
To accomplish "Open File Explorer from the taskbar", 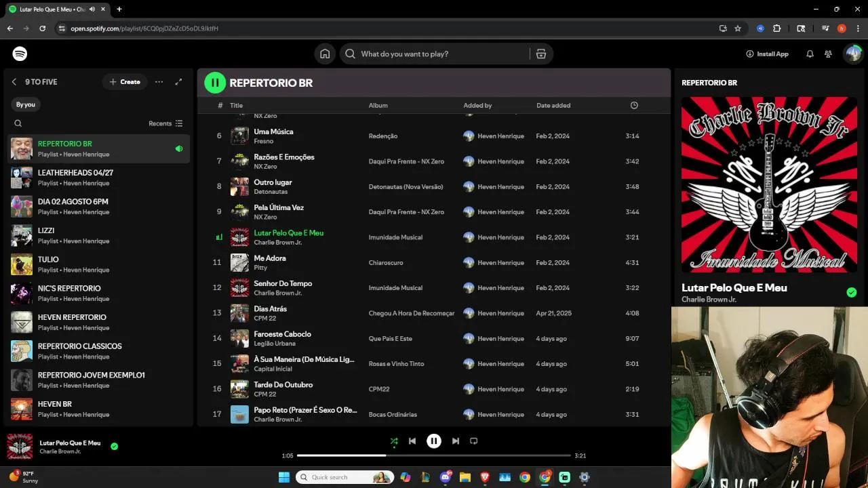I will (x=465, y=477).
